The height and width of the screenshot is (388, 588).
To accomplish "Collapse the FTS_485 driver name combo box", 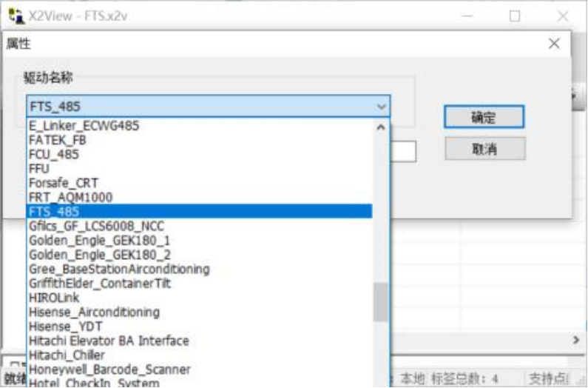I will (382, 107).
